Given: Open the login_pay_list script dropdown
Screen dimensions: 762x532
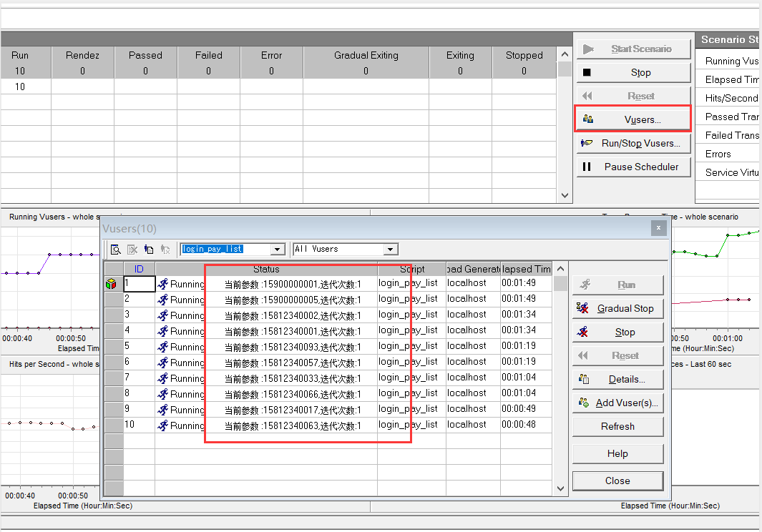Looking at the screenshot, I should click(278, 250).
